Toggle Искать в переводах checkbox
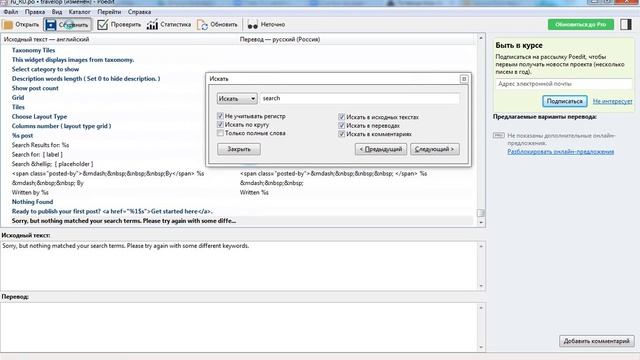 coord(342,125)
